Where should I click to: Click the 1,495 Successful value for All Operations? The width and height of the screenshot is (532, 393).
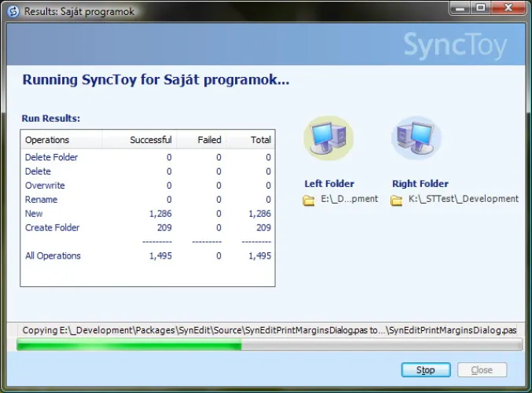tap(160, 255)
